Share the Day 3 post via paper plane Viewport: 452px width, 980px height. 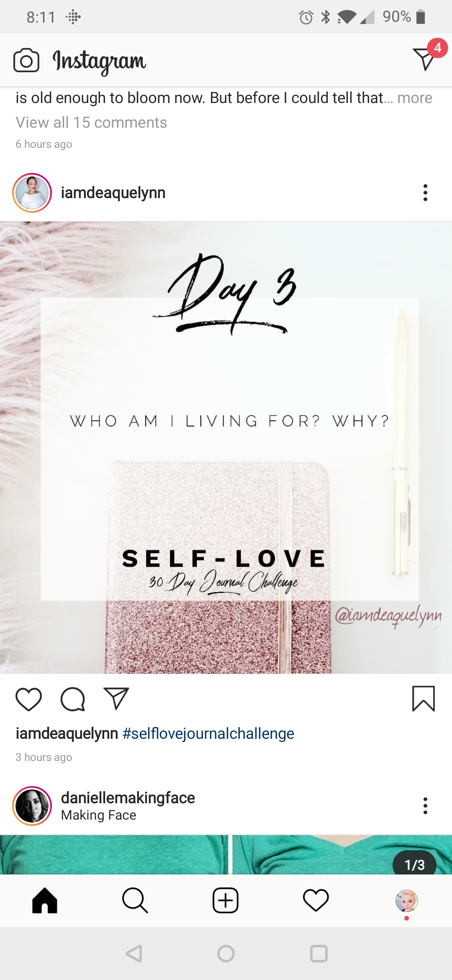click(116, 698)
